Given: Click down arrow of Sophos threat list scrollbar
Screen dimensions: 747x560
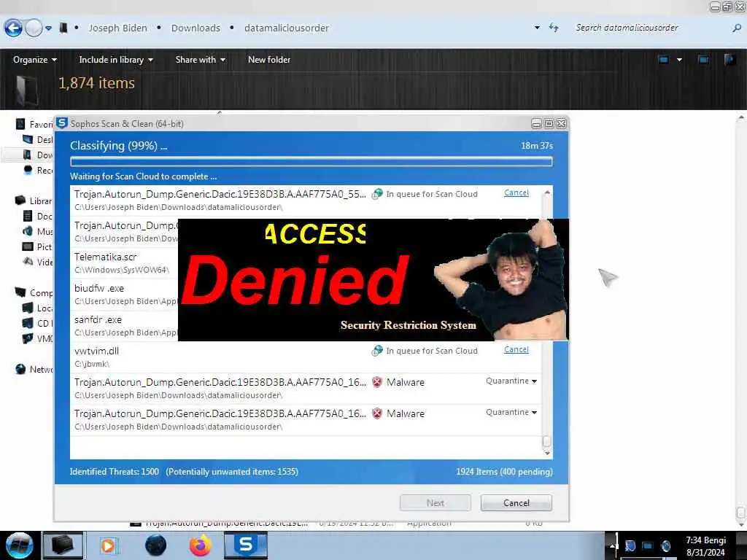Looking at the screenshot, I should tap(547, 454).
